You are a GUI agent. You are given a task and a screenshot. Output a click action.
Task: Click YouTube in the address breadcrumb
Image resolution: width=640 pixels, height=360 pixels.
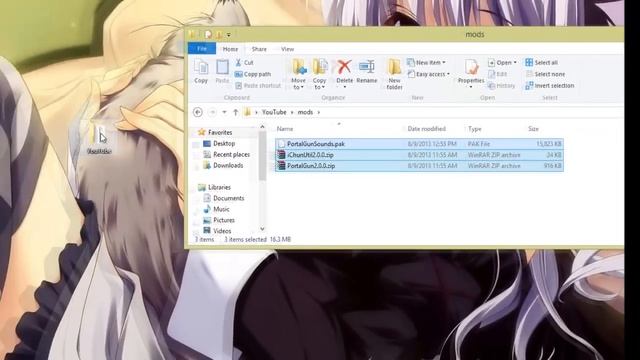pyautogui.click(x=274, y=112)
